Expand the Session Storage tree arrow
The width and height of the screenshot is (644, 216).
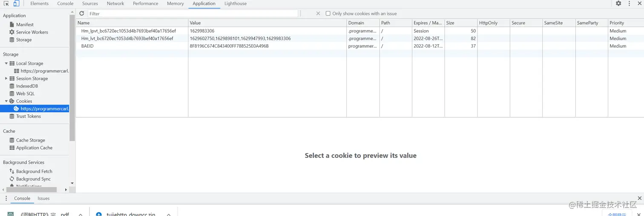click(x=6, y=79)
